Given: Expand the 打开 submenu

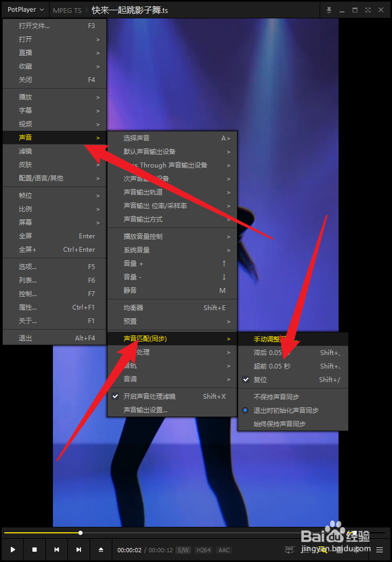Looking at the screenshot, I should pyautogui.click(x=55, y=39).
